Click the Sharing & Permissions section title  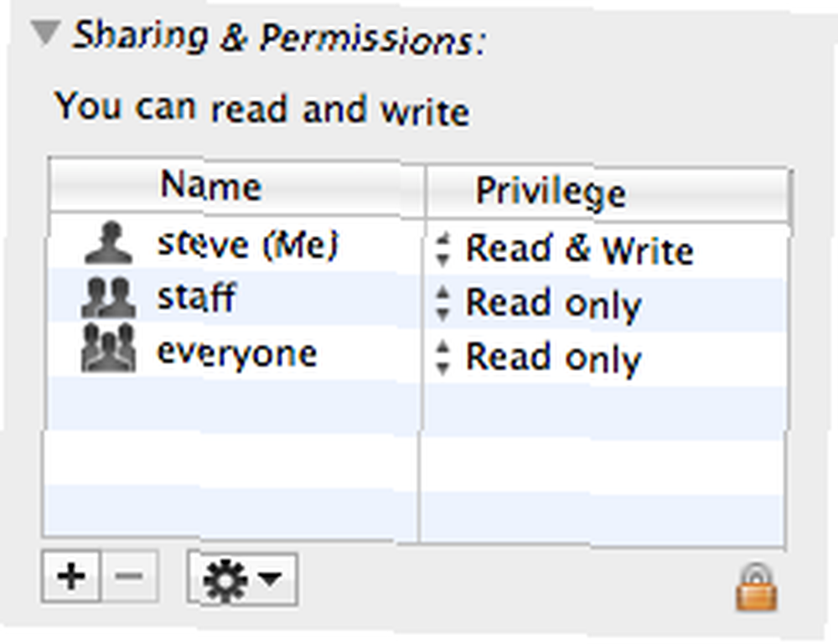(279, 38)
